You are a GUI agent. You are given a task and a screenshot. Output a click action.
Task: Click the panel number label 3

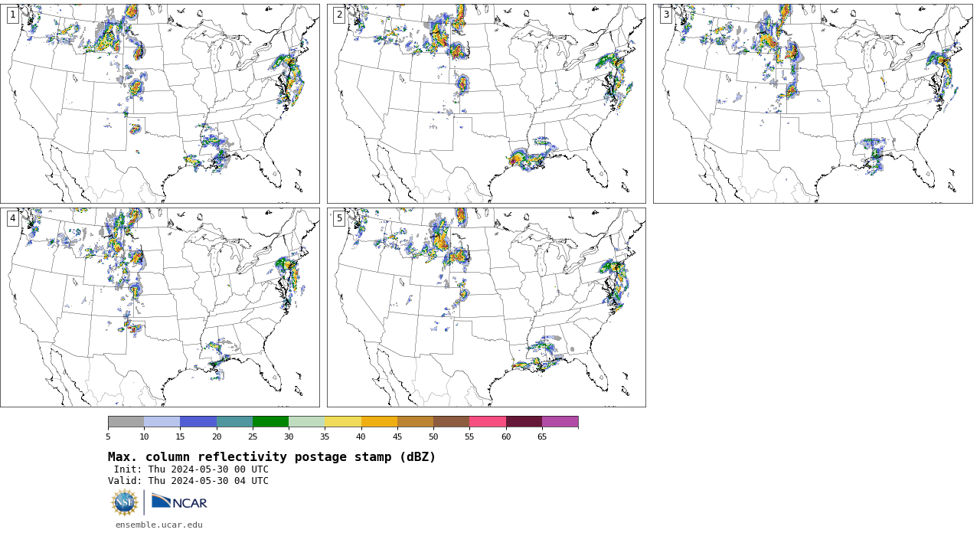coord(666,15)
